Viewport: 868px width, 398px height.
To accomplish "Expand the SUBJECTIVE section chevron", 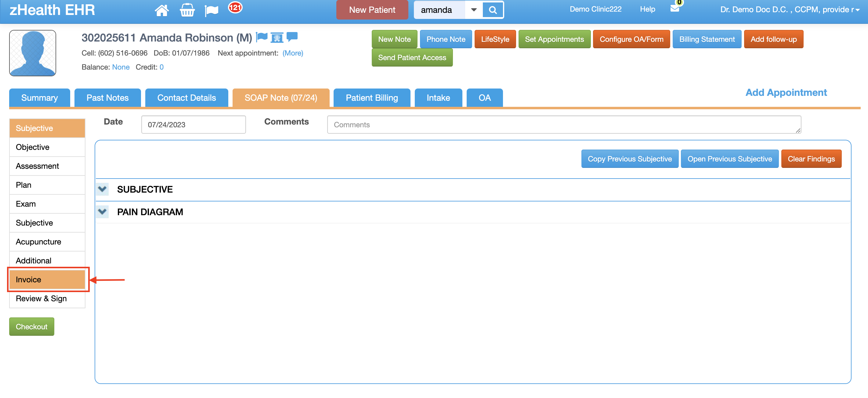I will [x=103, y=189].
